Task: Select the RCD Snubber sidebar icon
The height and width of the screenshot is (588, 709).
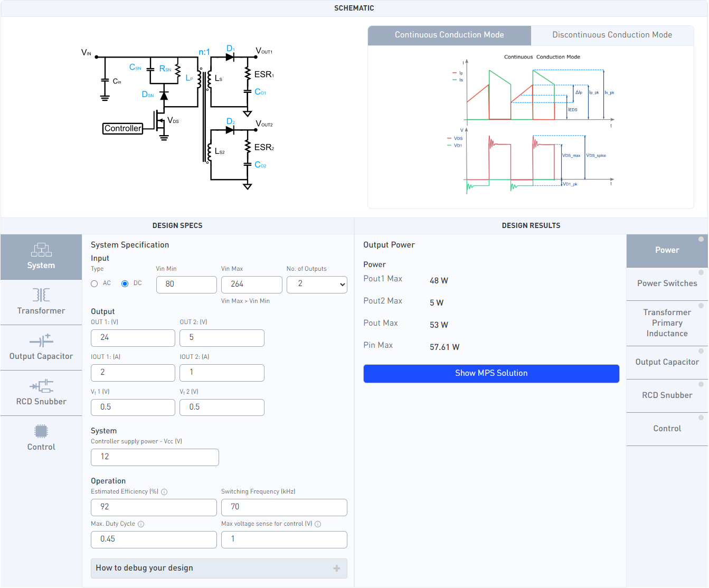Action: [41, 386]
